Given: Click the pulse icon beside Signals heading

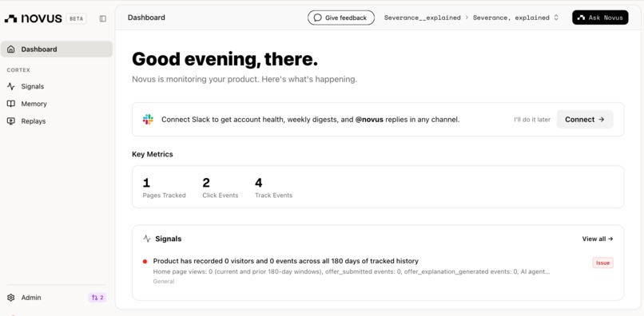Looking at the screenshot, I should point(147,239).
